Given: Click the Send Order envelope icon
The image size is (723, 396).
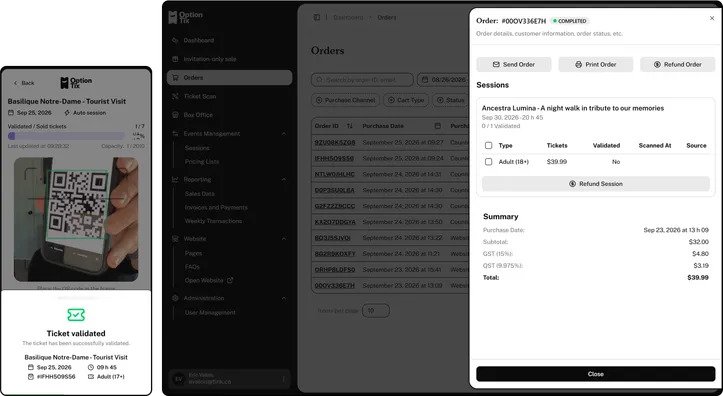Looking at the screenshot, I should [x=496, y=65].
